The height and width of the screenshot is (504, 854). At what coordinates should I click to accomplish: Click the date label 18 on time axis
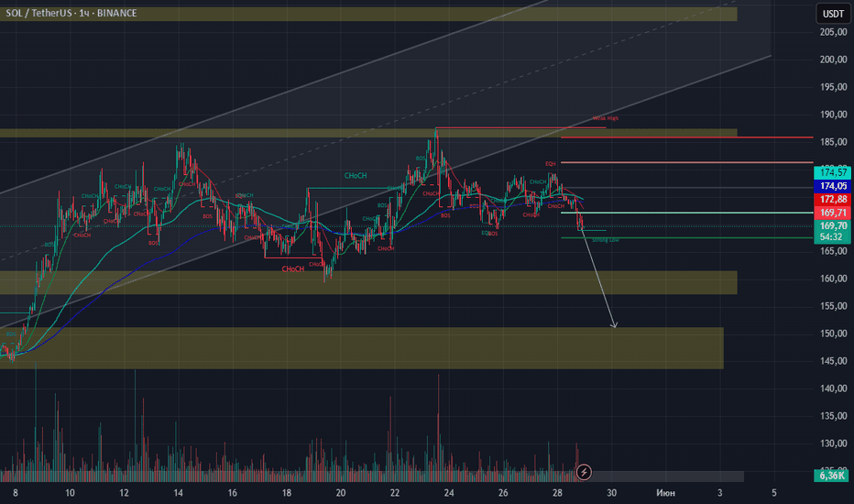tap(287, 493)
